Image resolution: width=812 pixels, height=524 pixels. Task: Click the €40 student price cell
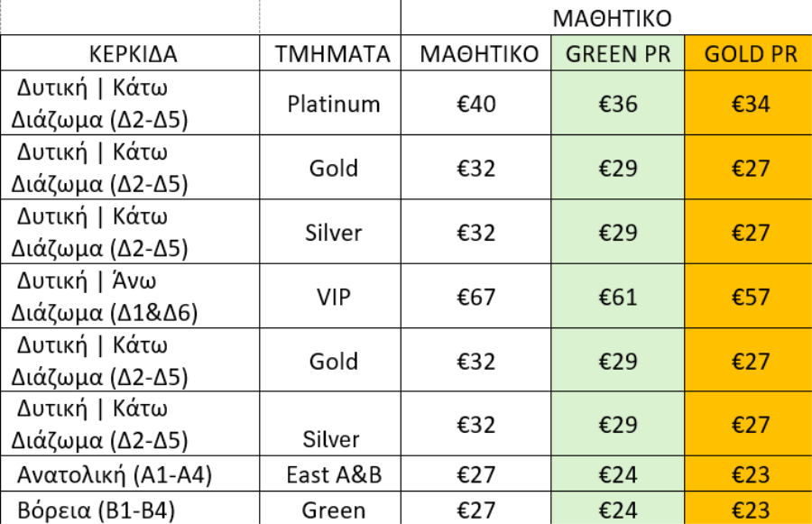pyautogui.click(x=475, y=103)
